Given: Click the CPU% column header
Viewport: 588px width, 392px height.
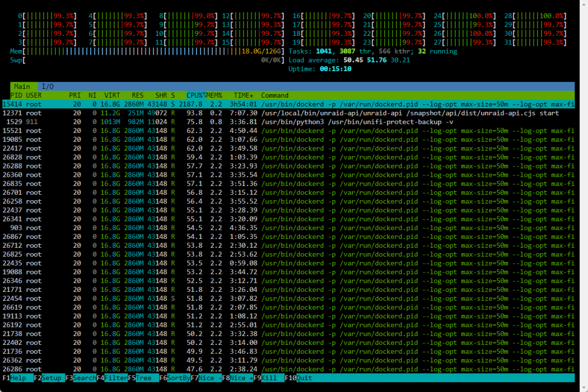Looking at the screenshot, I should coord(196,95).
